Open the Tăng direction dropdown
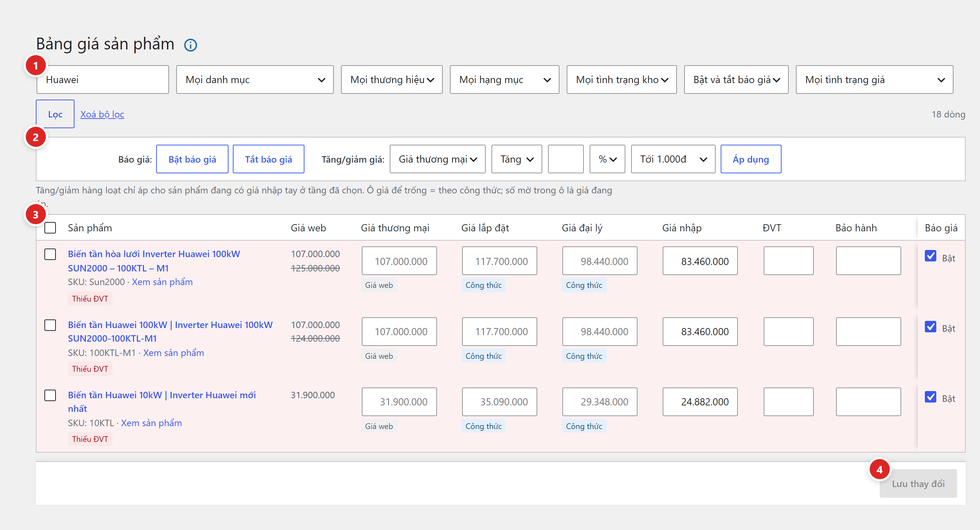Viewport: 980px width, 530px height. pyautogui.click(x=517, y=159)
